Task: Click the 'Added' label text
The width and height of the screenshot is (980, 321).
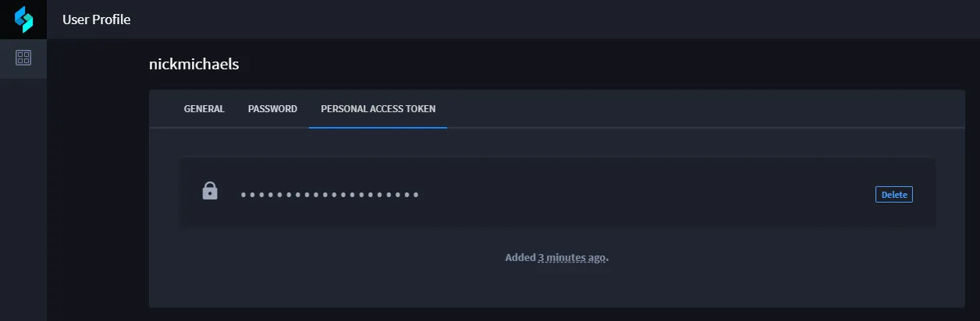Action: [520, 258]
